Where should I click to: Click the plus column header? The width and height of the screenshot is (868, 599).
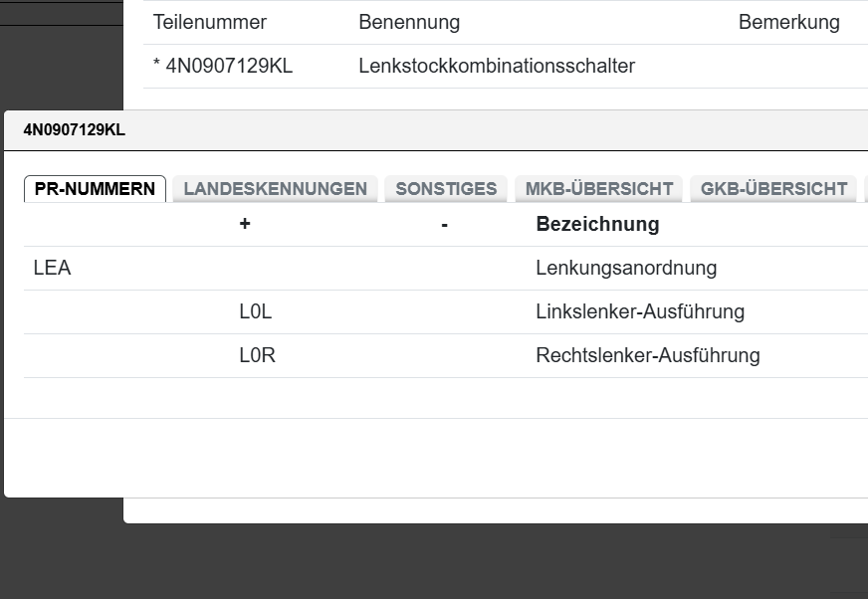pyautogui.click(x=245, y=225)
